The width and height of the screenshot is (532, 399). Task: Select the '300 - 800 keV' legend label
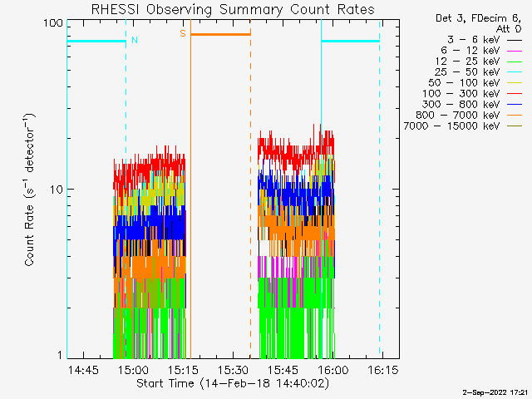(461, 105)
